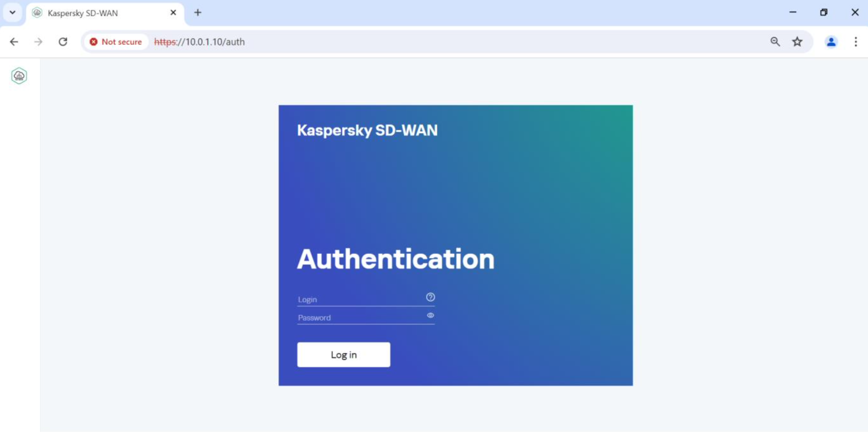Screen dimensions: 868x432
Task: Close the Kaspersky SD-WAN tab
Action: coord(173,13)
